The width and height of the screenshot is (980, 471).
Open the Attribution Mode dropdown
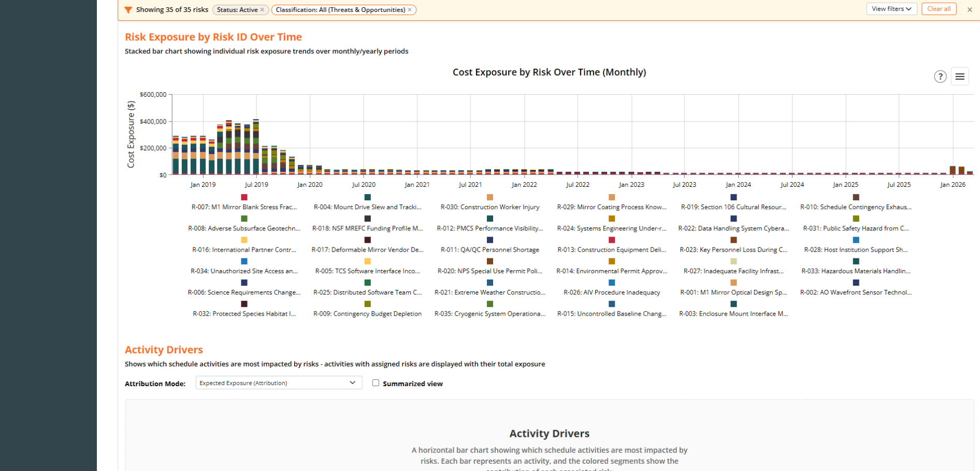click(x=279, y=383)
